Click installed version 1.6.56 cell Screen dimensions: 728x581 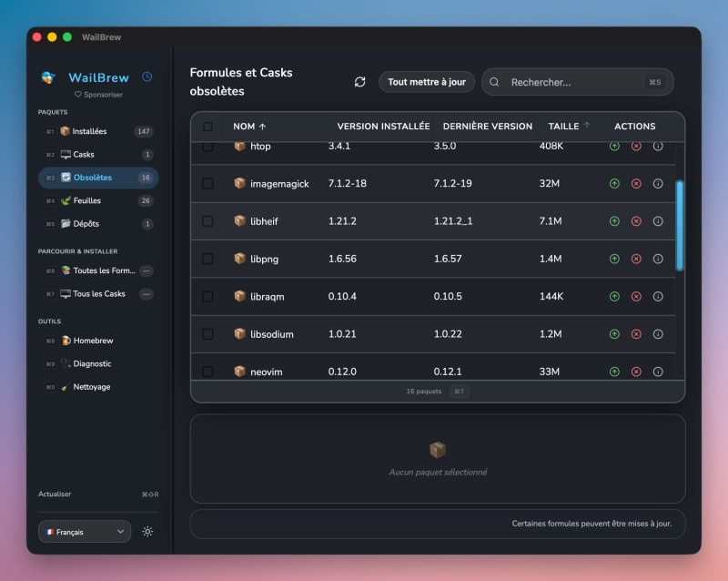coord(342,259)
